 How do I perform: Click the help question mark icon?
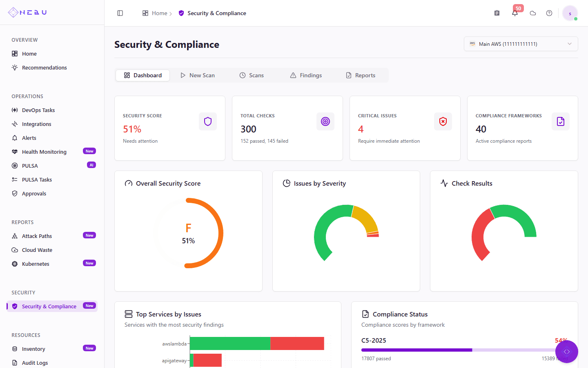549,13
